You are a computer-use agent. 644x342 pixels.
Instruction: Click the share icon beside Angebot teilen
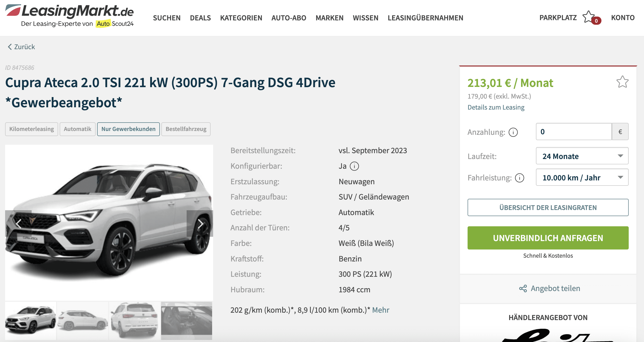(523, 288)
